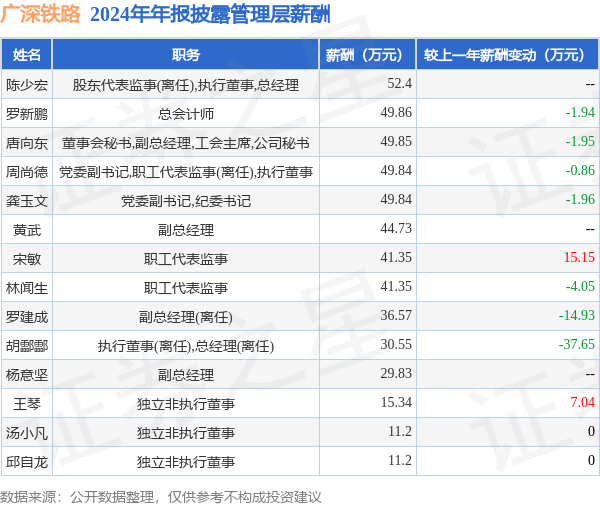Click the 广深铁路 title text
This screenshot has height=506, width=600.
40,15
